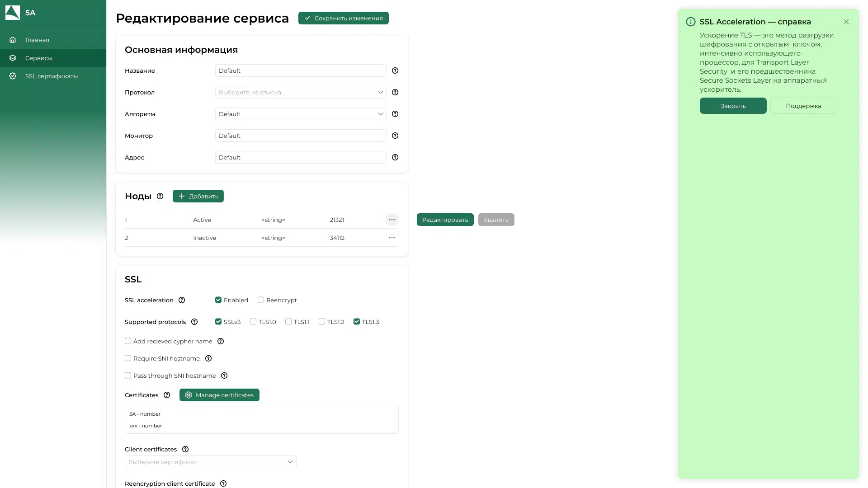Expand the Алгоритм dropdown
Image resolution: width=868 pixels, height=488 pixels.
tap(301, 114)
